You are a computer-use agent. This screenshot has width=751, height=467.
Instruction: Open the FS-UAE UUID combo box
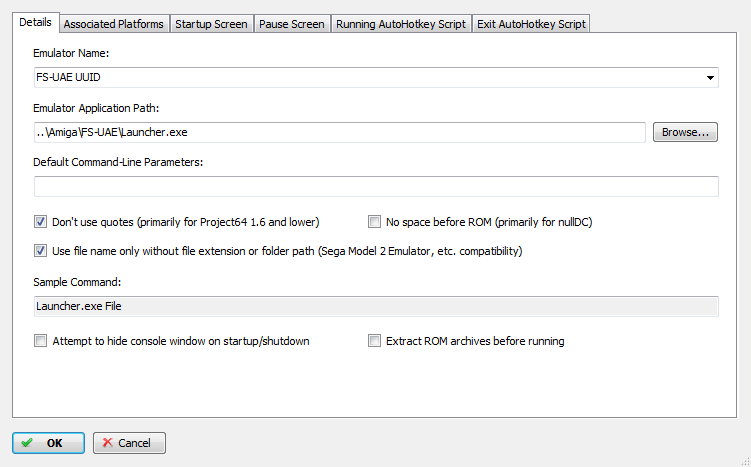(x=376, y=78)
